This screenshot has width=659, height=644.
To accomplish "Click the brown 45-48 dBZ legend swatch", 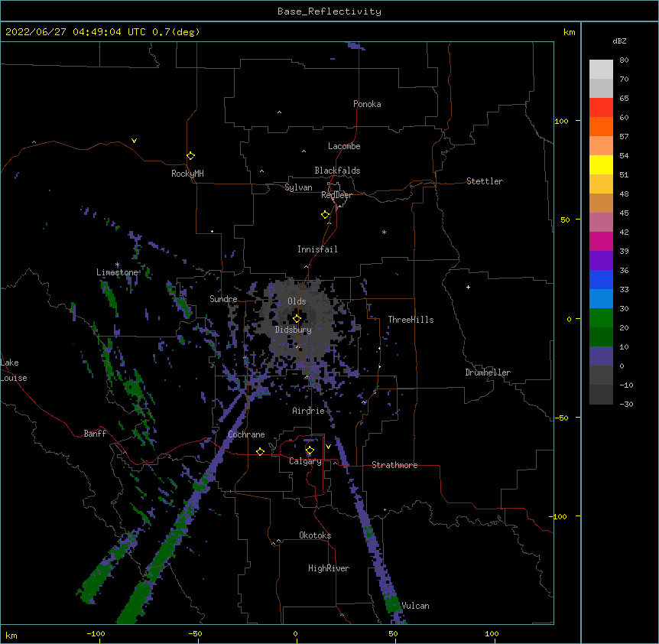I will pyautogui.click(x=601, y=203).
